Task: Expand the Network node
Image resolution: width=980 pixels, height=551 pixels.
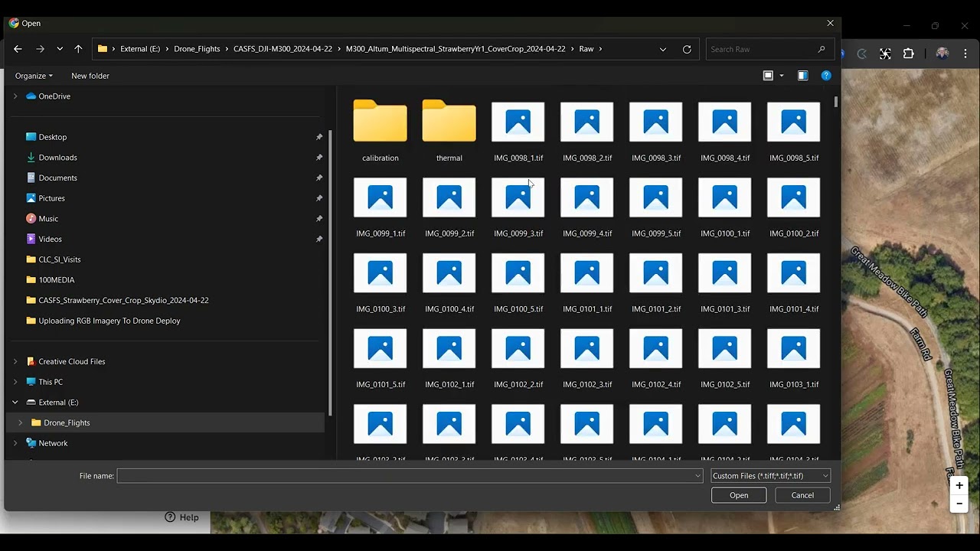Action: click(x=15, y=443)
